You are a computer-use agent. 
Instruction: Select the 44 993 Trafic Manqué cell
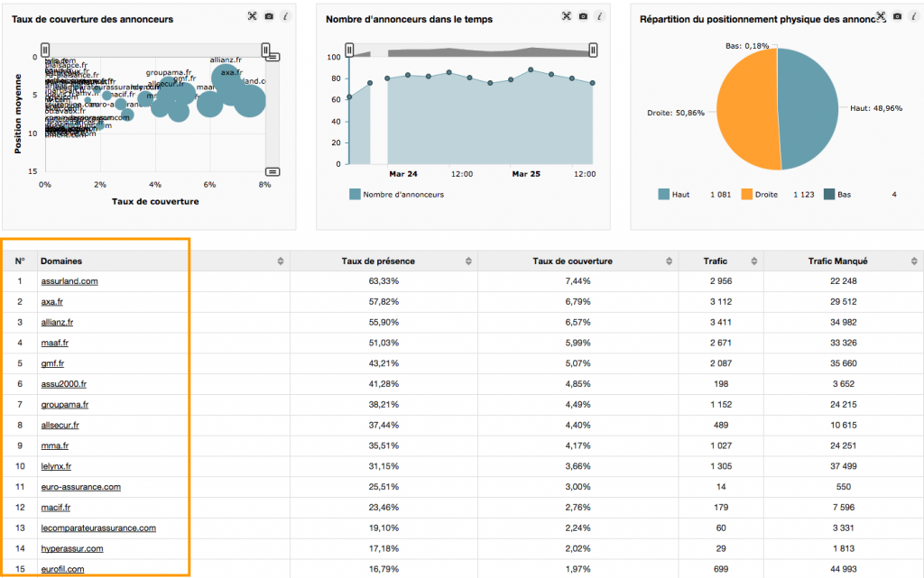(x=844, y=569)
